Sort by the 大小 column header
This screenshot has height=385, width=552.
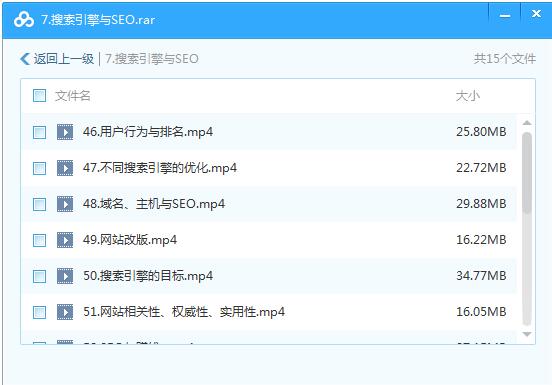(468, 96)
